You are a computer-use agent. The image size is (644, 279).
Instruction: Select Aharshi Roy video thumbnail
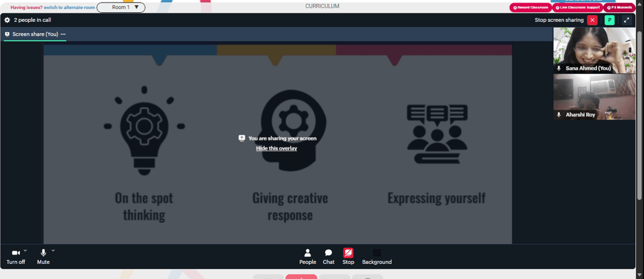(x=594, y=97)
